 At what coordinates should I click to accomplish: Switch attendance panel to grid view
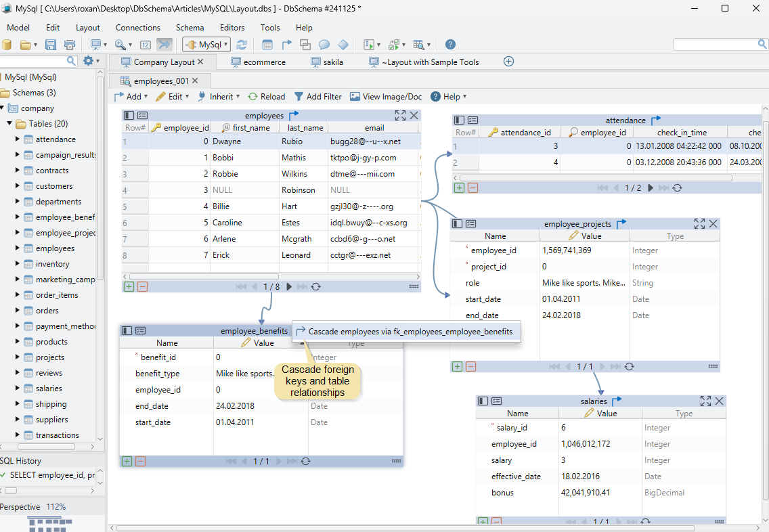tap(459, 120)
